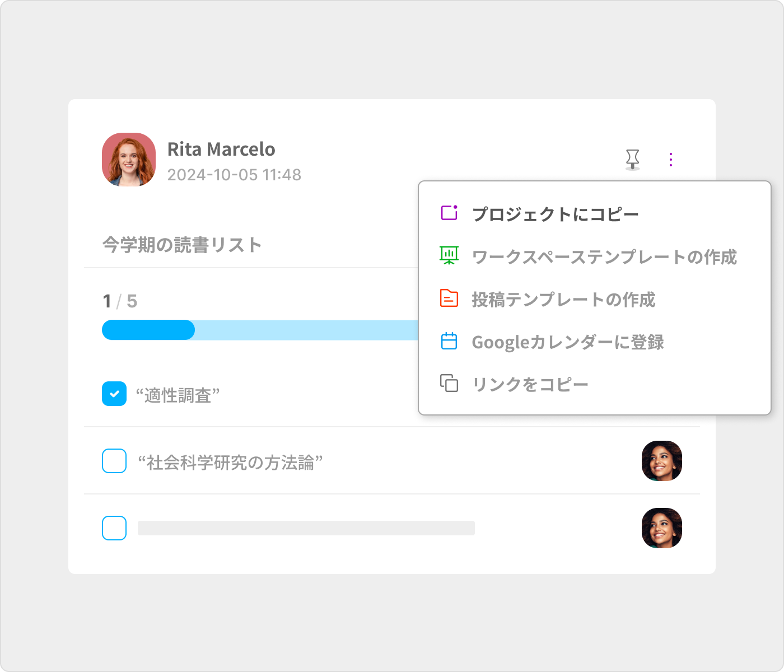Click assignee avatar on 社会科学研究の方法論 row
784x672 pixels.
[x=661, y=461]
